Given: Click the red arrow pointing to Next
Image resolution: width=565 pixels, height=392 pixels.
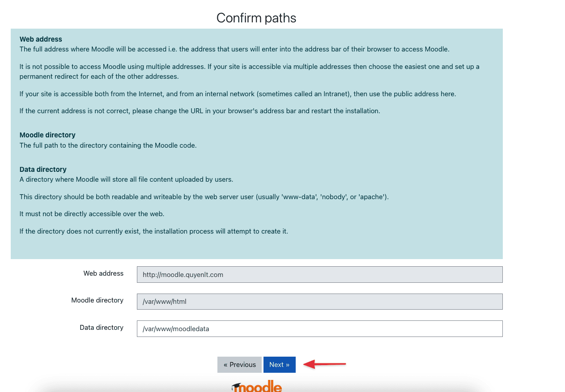Looking at the screenshot, I should point(324,364).
